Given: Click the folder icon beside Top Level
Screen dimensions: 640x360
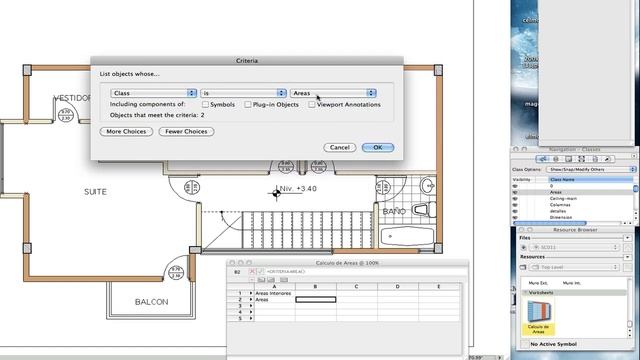Looking at the screenshot, I should (523, 267).
